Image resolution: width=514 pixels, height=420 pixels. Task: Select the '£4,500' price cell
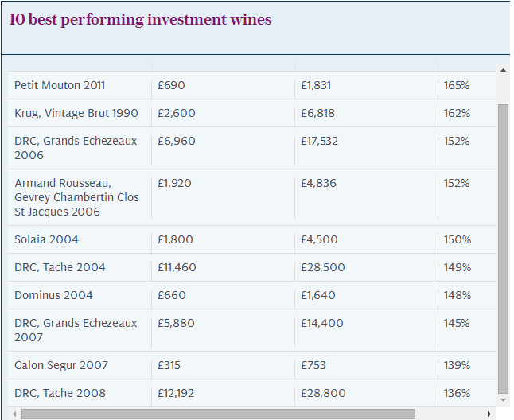tap(366, 239)
